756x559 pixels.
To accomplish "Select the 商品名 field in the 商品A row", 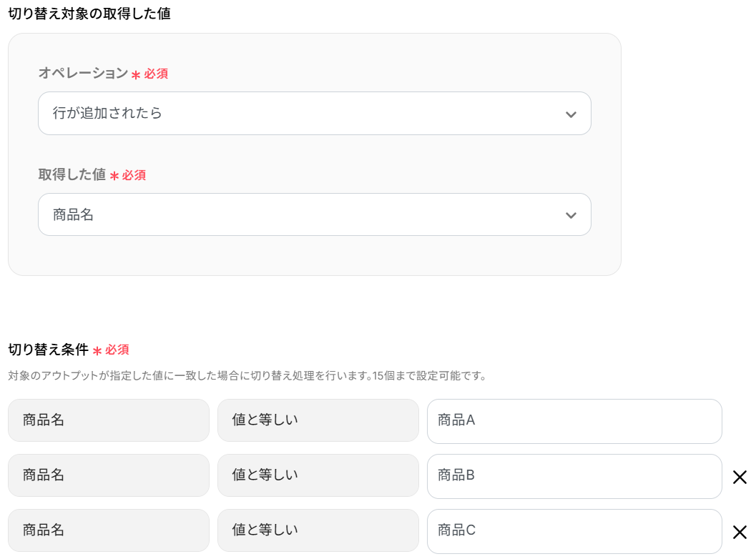I will pyautogui.click(x=108, y=420).
